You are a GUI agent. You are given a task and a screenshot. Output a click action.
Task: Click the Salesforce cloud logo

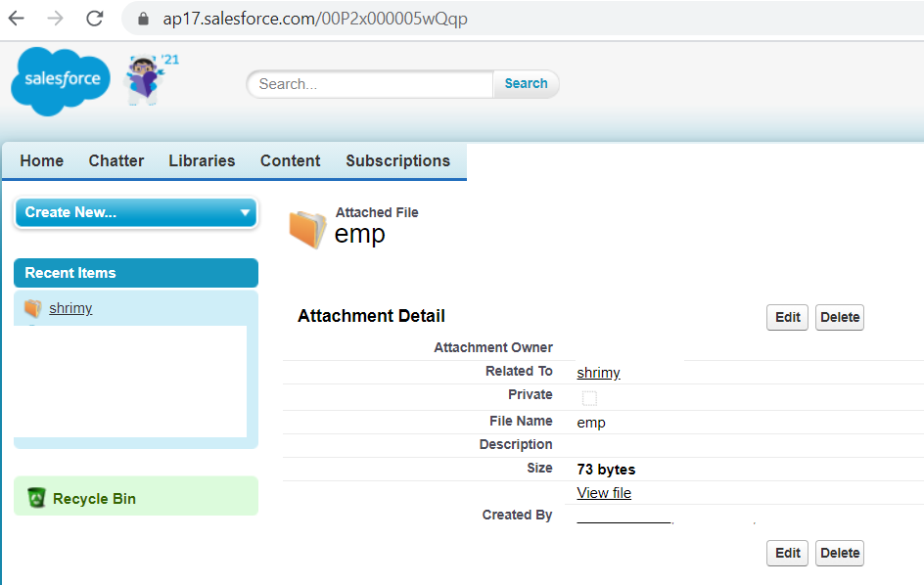point(61,80)
